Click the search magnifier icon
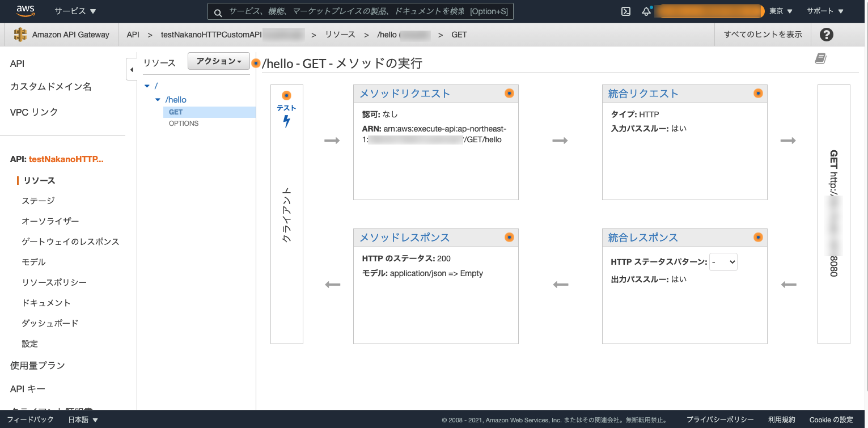 [x=218, y=11]
